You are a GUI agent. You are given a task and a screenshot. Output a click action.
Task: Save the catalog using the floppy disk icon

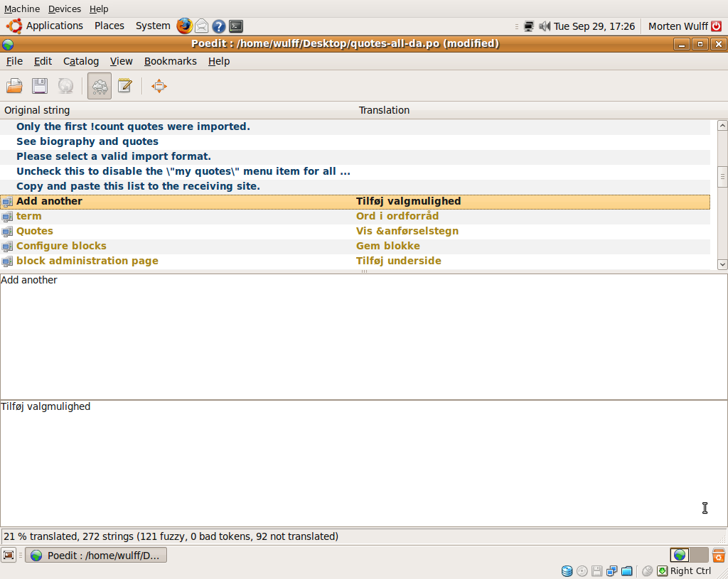pos(40,86)
